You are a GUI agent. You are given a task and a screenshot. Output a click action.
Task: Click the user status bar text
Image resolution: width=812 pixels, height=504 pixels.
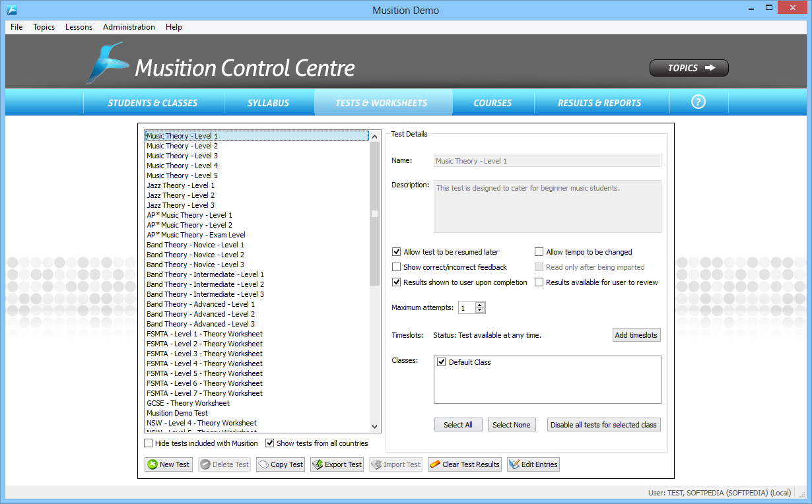(720, 493)
